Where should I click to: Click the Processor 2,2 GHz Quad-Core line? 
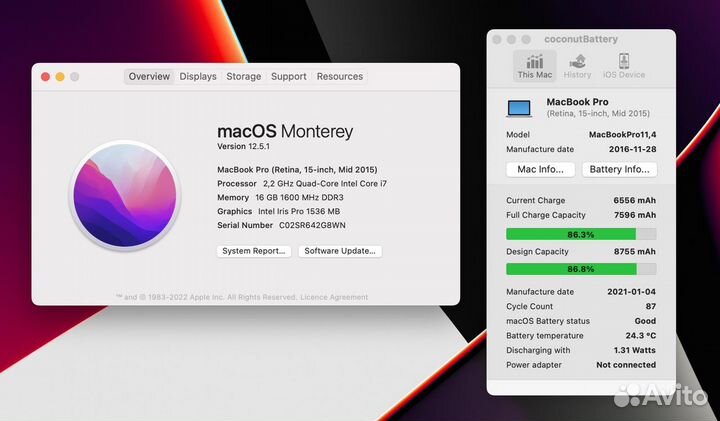(302, 184)
